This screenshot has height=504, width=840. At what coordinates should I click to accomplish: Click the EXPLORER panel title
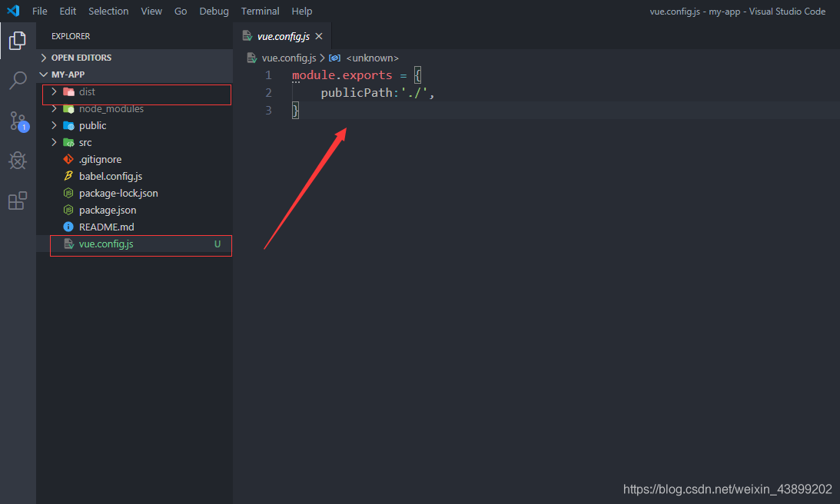(71, 36)
